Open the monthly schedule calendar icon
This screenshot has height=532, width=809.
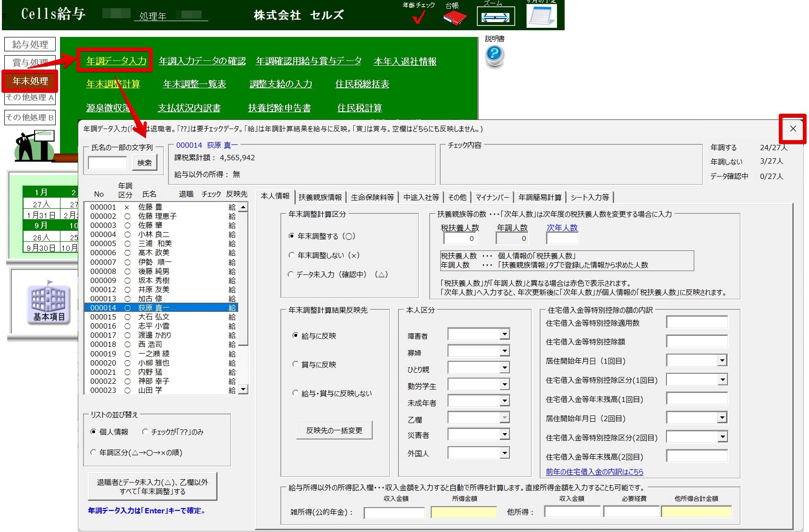541,16
